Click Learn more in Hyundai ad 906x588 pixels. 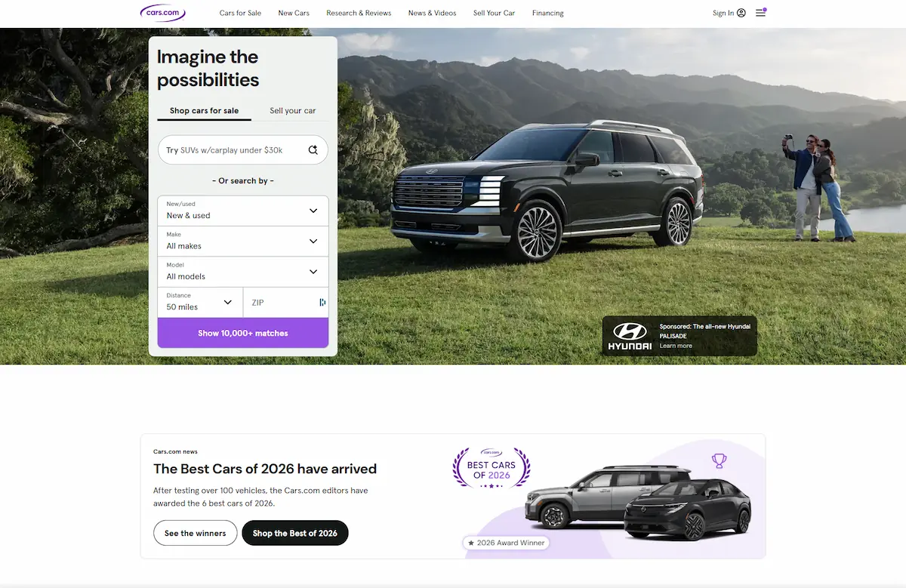pos(676,346)
